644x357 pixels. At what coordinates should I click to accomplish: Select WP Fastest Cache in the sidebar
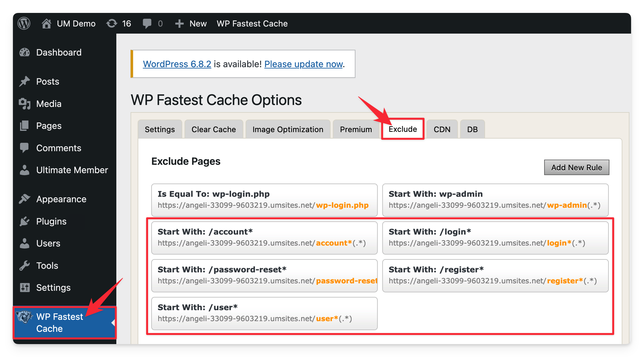point(65,322)
